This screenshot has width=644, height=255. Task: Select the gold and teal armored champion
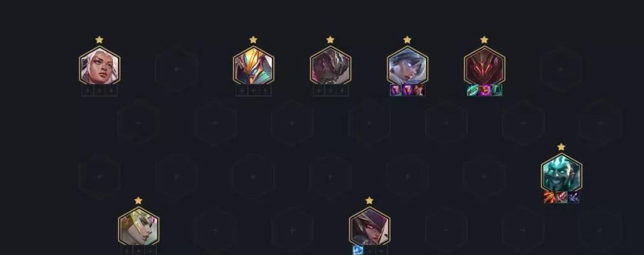pyautogui.click(x=254, y=66)
